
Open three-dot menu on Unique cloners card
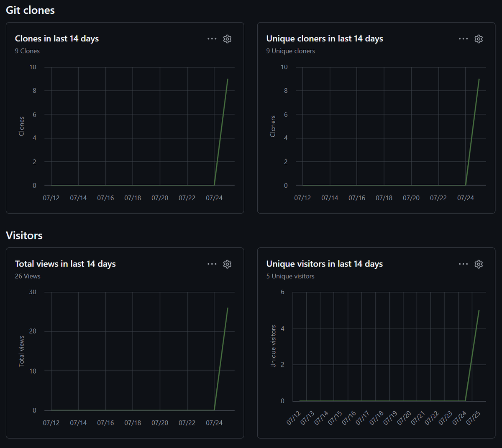point(464,39)
